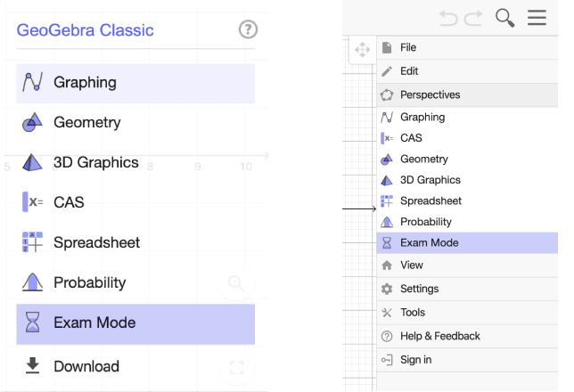Select Spreadsheet under Perspectives in right menu
The height and width of the screenshot is (392, 574).
pos(467,201)
